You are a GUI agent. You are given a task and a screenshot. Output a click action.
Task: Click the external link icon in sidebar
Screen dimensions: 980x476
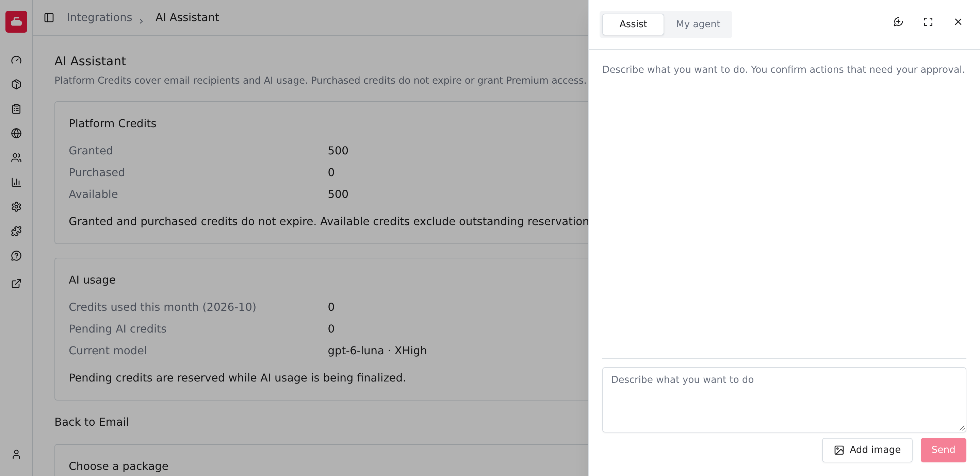[16, 284]
